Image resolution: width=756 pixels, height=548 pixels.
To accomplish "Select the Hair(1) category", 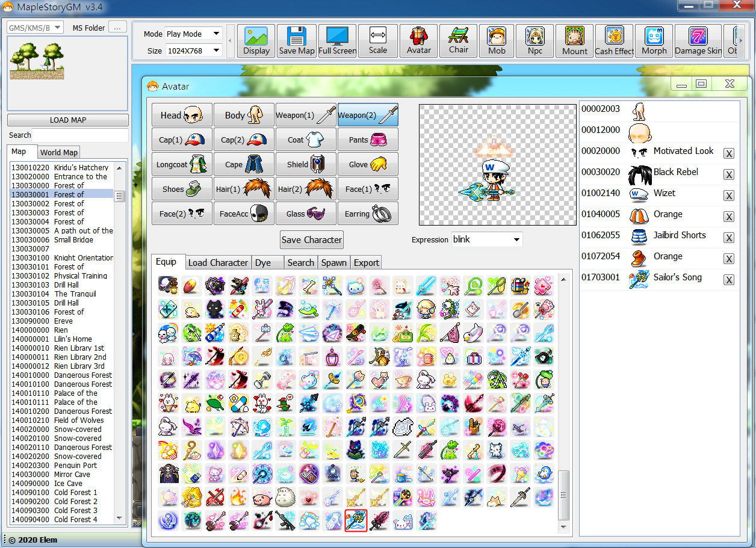I will tap(244, 189).
